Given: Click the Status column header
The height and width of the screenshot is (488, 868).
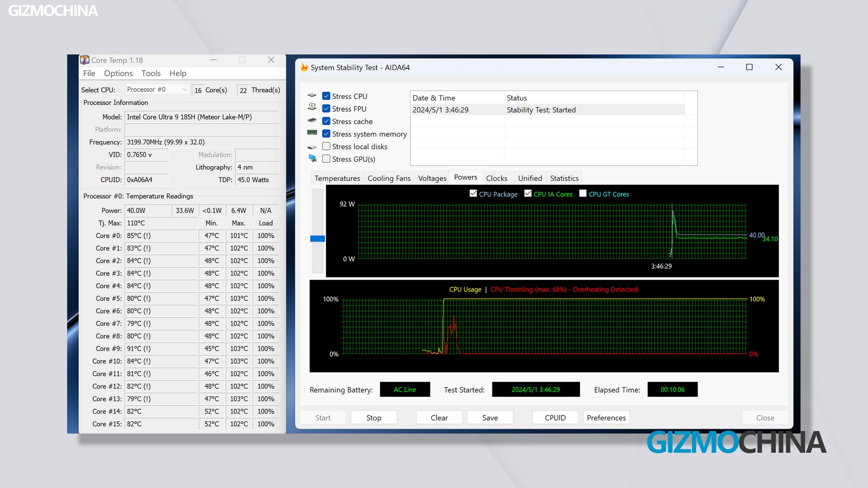Looking at the screenshot, I should click(594, 98).
